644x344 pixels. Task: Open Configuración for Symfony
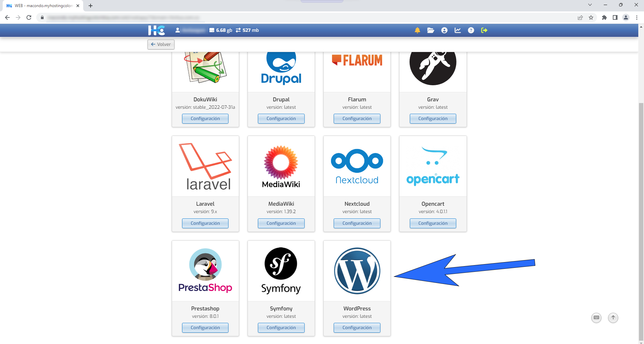click(x=281, y=328)
